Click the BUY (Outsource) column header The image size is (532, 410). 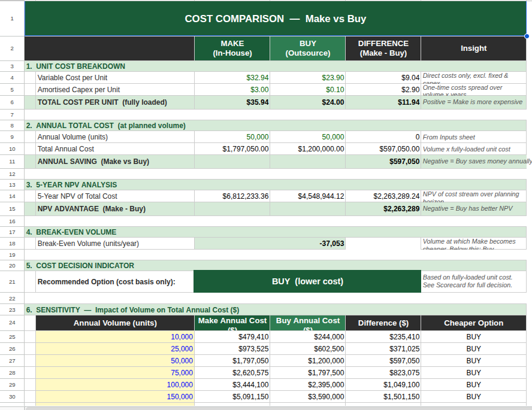(x=308, y=48)
